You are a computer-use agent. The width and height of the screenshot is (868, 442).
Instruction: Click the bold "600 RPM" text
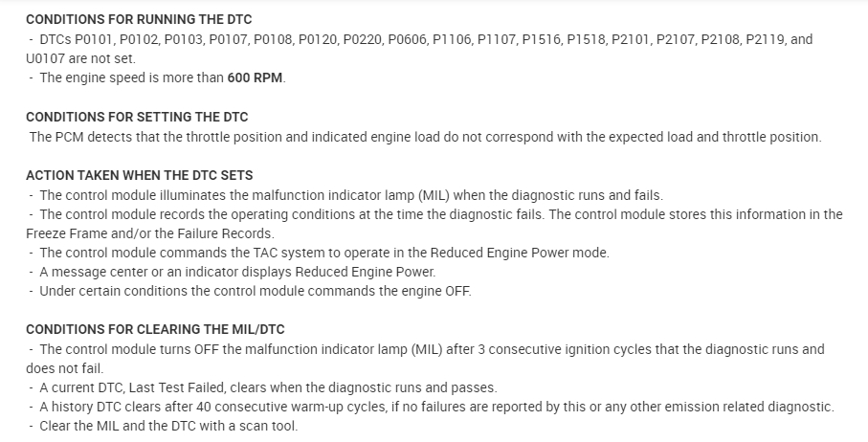(x=256, y=77)
